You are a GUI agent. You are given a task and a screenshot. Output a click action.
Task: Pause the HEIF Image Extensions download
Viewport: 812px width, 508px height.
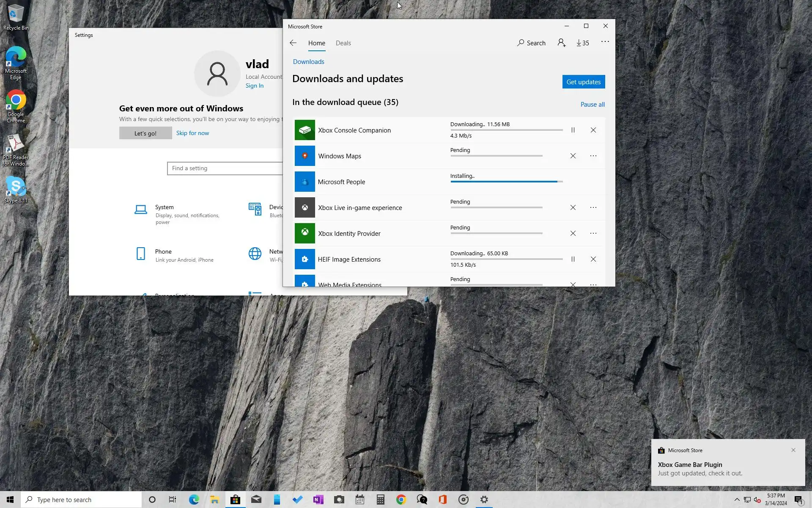tap(573, 259)
